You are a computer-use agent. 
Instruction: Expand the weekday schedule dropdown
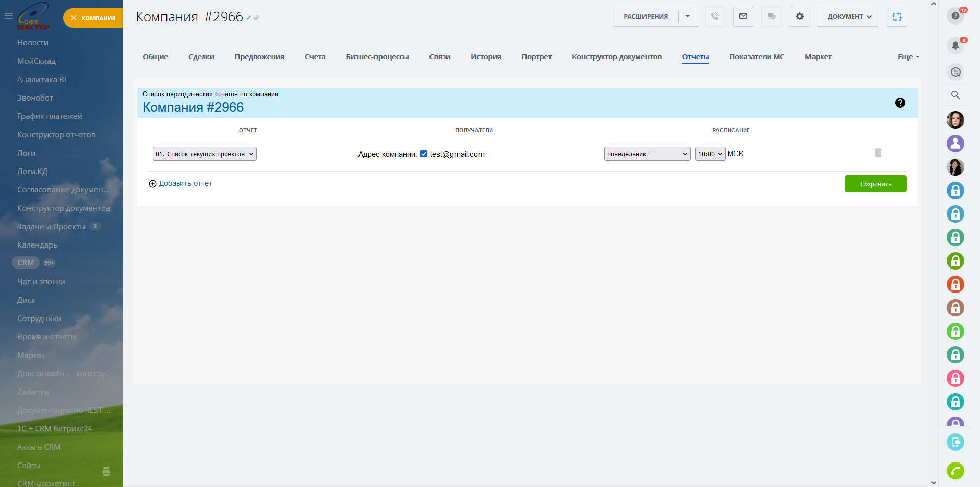[x=647, y=154]
